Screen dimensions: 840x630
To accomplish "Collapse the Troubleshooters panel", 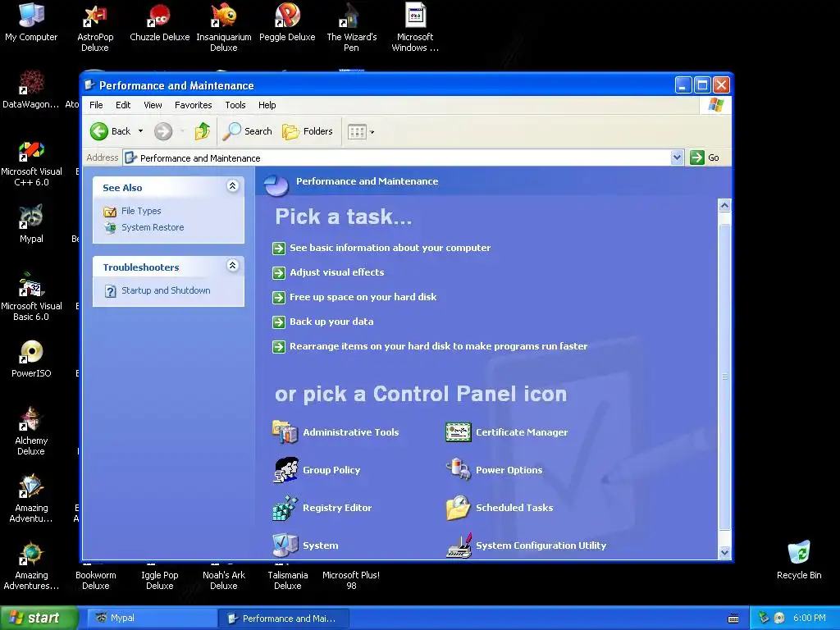I will coord(232,265).
